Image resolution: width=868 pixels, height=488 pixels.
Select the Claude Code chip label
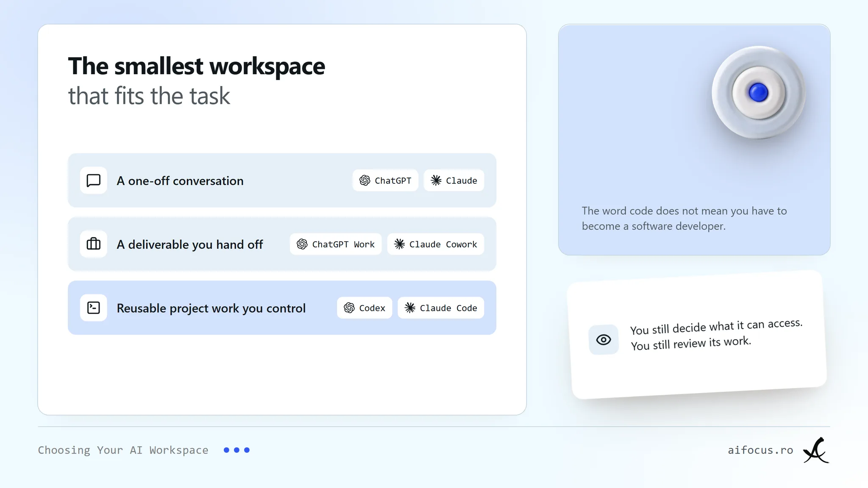448,308
